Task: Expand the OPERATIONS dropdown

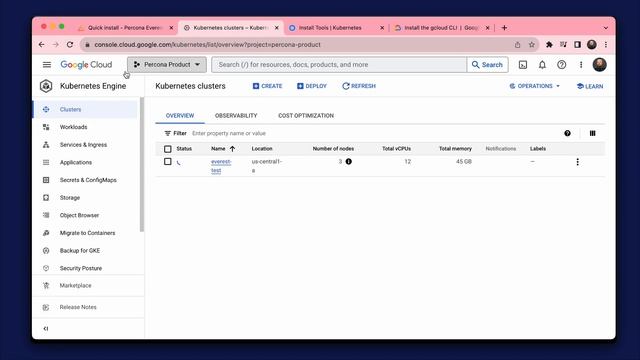Action: (x=535, y=86)
